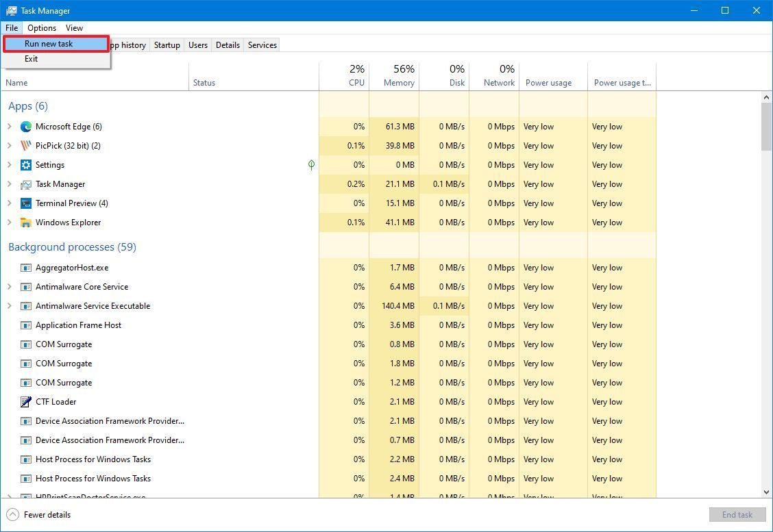Expand the Microsoft Edge process group
This screenshot has width=773, height=532.
point(10,126)
